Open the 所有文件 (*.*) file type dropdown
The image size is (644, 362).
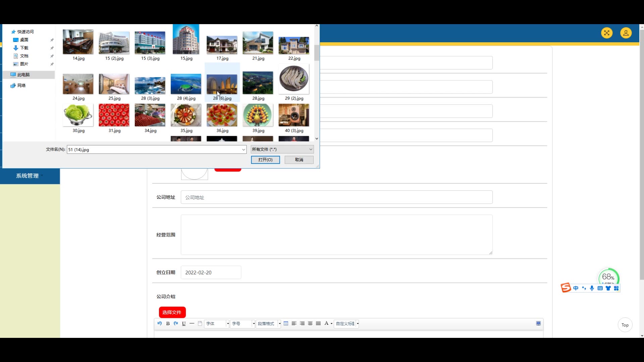282,149
